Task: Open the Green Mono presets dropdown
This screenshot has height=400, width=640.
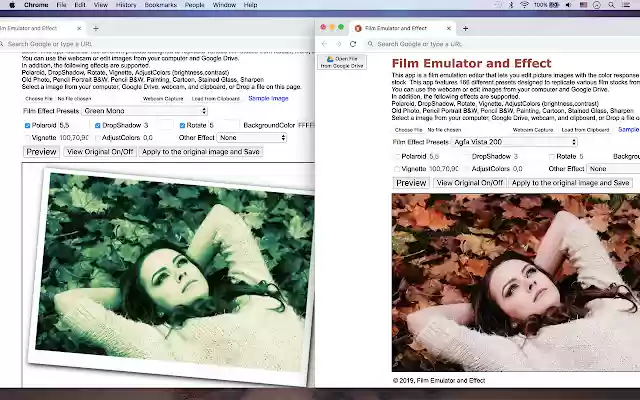Action: [x=144, y=111]
